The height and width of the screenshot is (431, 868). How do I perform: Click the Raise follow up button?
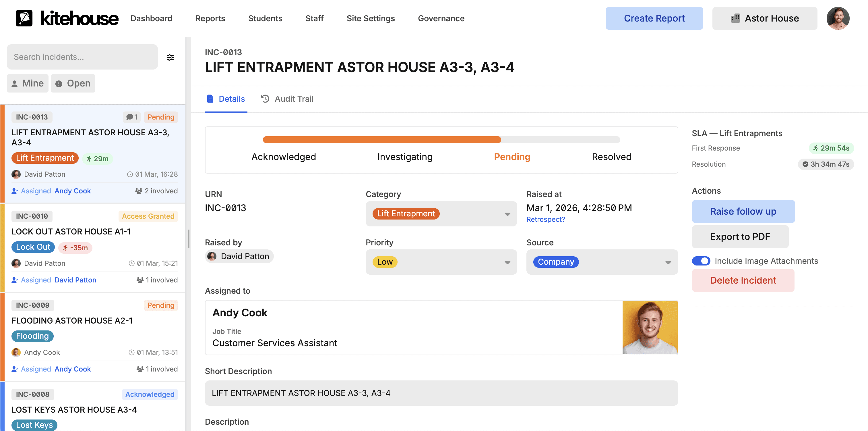743,211
